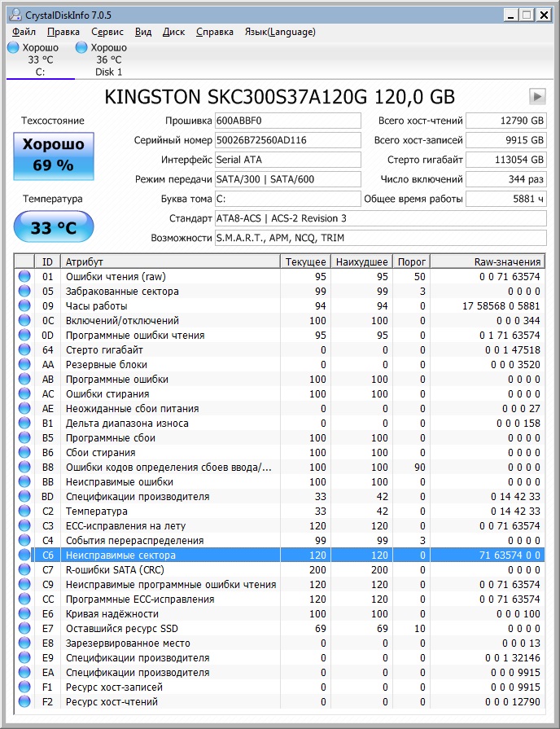This screenshot has width=560, height=729.
Task: Click the Прошивка field 600ABBF0
Action: pyautogui.click(x=287, y=121)
